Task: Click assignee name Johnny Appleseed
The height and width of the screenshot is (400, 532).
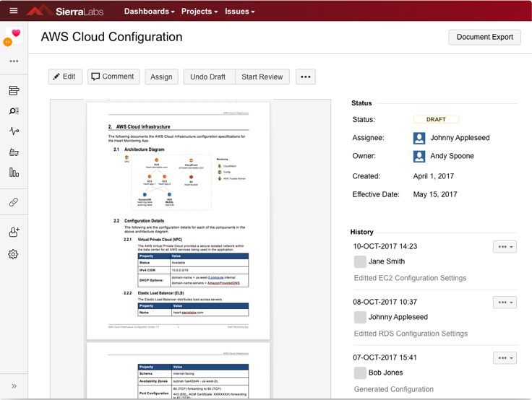Action: pos(460,138)
